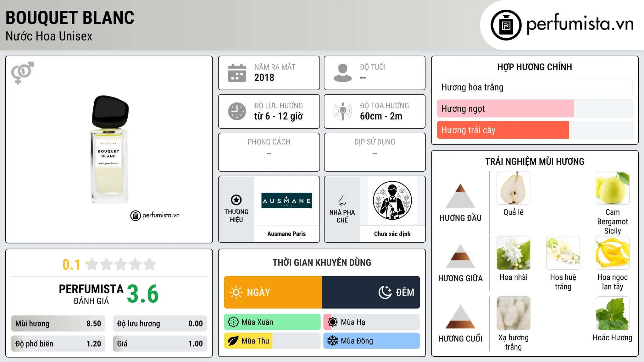Click the 0.1 user rating number
The image size is (644, 362).
[71, 265]
